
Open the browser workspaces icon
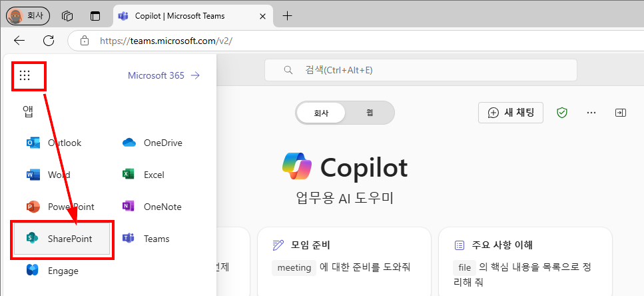pos(67,16)
